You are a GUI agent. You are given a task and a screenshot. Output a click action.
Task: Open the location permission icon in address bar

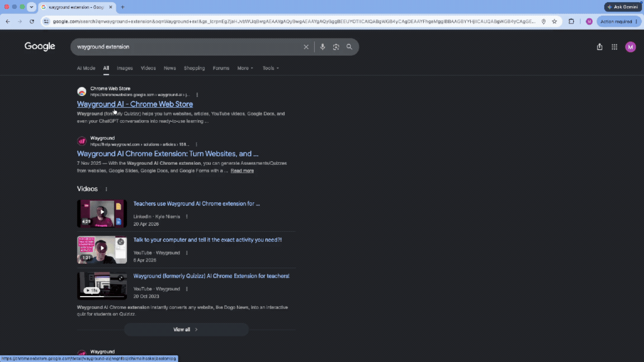click(543, 21)
